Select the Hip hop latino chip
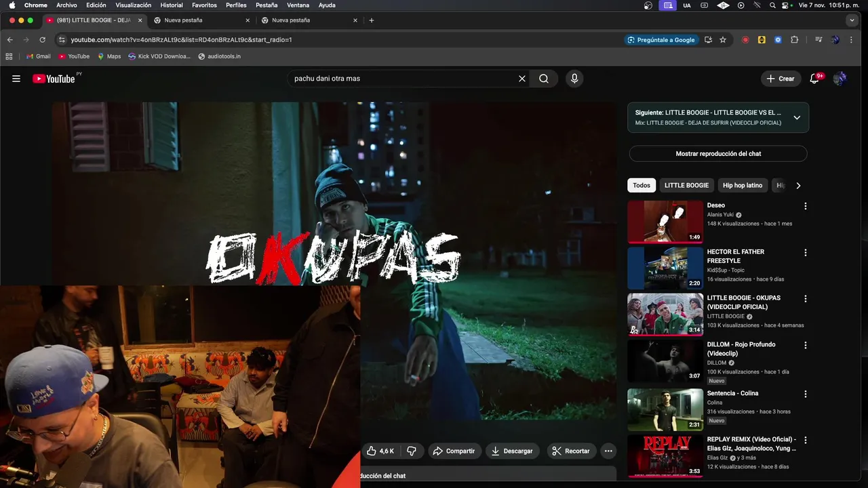Screen dimensions: 868x488 (x=743, y=186)
